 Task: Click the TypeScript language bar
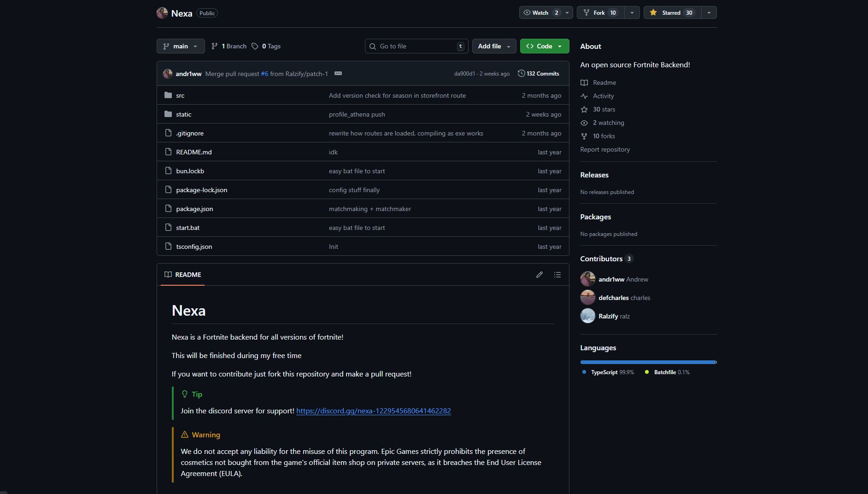point(648,362)
